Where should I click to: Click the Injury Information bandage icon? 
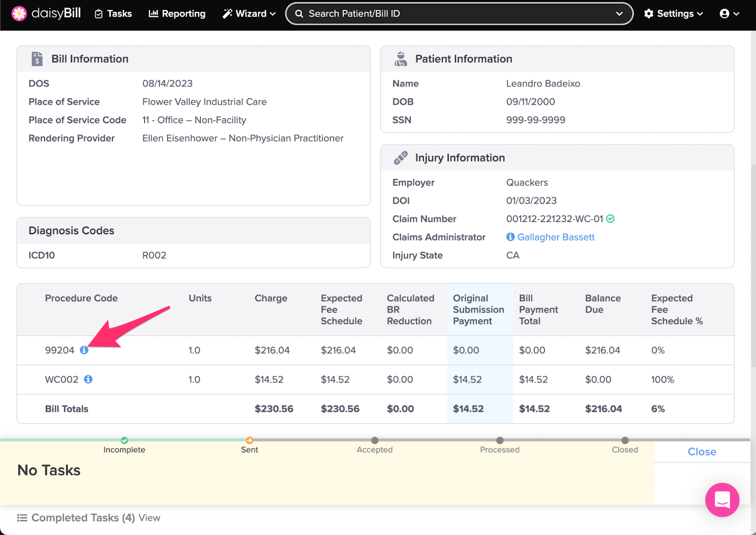[x=401, y=158]
